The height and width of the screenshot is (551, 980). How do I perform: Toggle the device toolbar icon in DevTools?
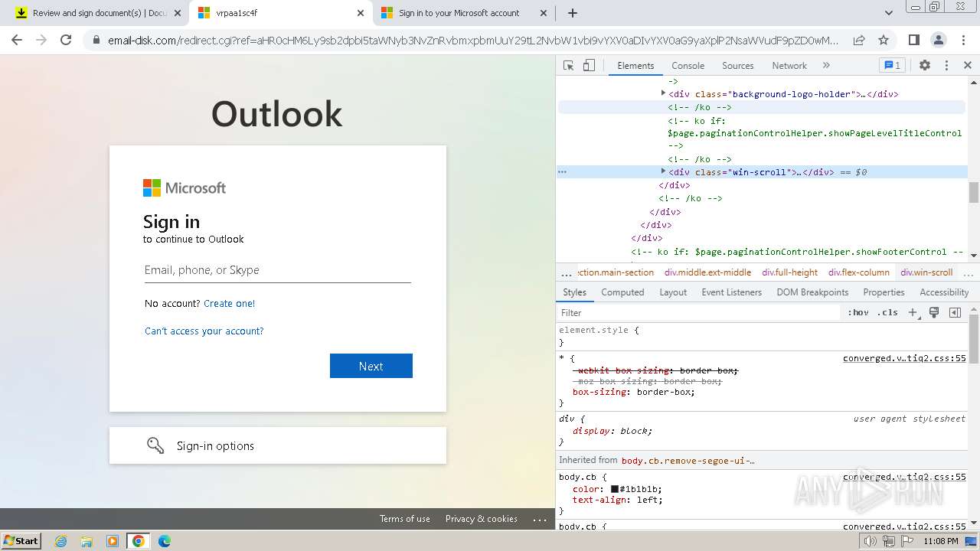pos(589,66)
